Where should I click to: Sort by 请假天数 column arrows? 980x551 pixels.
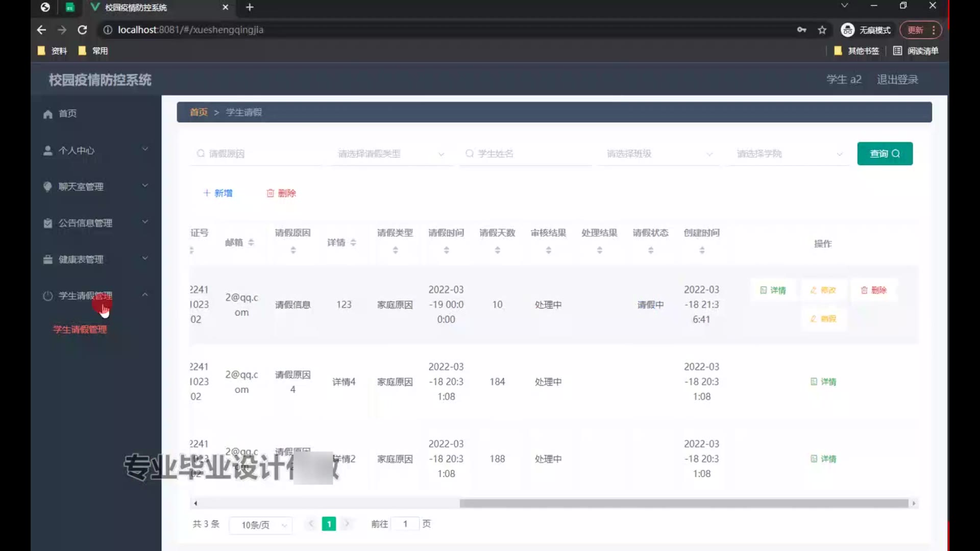[497, 251]
